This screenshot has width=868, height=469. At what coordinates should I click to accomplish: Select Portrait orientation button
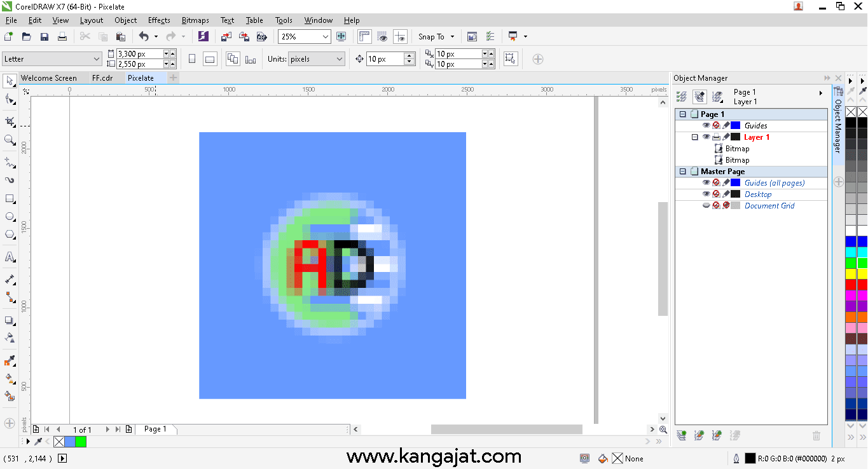click(x=192, y=59)
